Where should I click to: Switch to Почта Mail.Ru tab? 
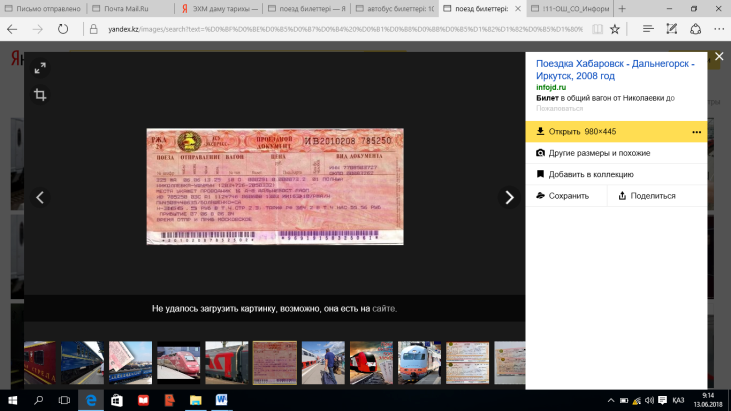click(131, 8)
